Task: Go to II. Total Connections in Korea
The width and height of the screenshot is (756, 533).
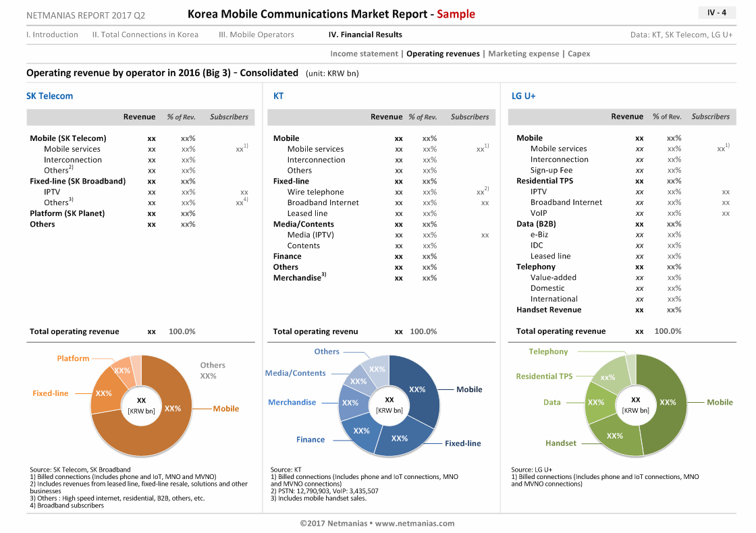Action: click(x=145, y=34)
